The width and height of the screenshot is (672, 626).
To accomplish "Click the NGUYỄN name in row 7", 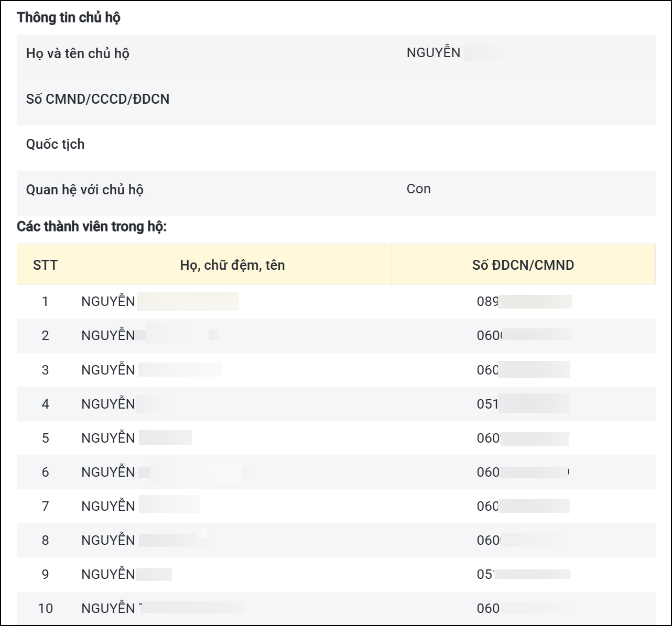I will [140, 506].
